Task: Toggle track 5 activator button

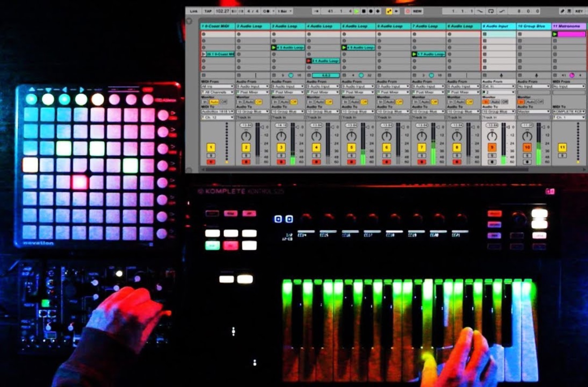Action: coord(351,147)
